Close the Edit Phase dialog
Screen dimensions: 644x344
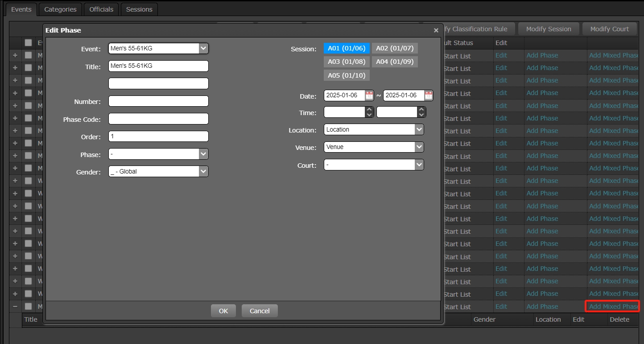coord(436,30)
